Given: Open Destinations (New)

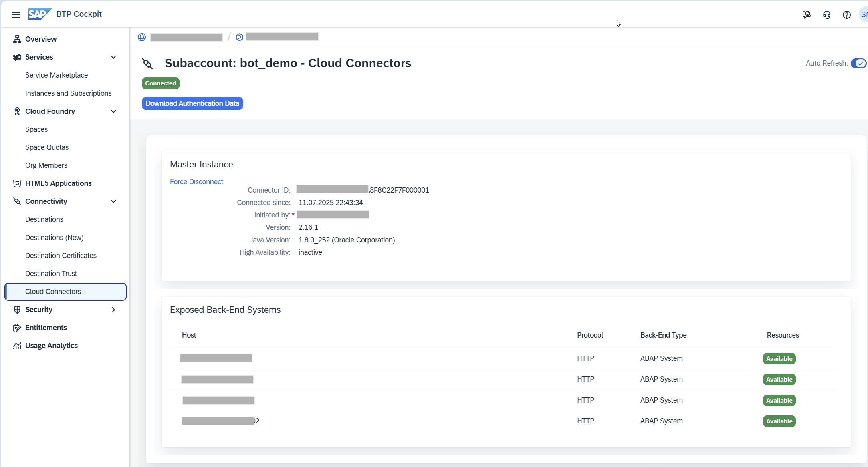Looking at the screenshot, I should pyautogui.click(x=55, y=238).
